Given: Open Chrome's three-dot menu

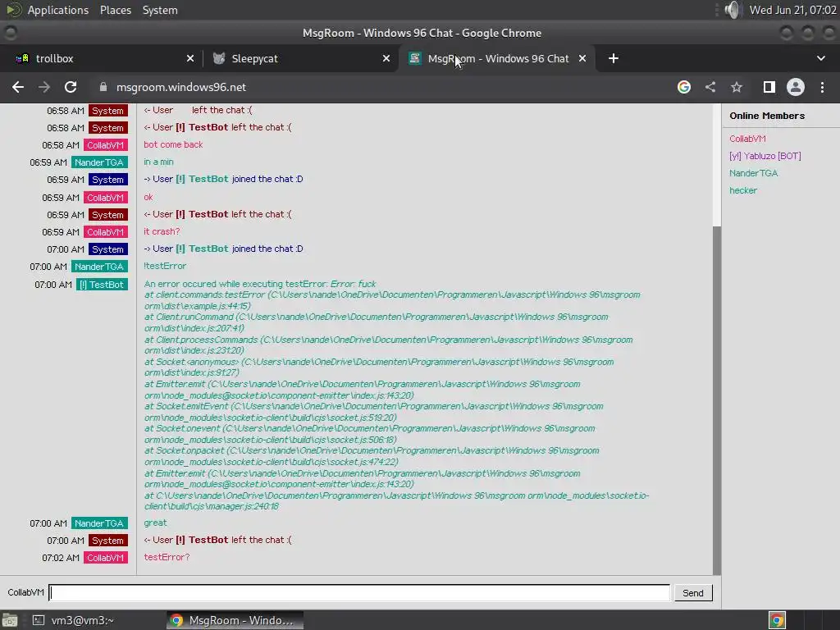Looking at the screenshot, I should 822,87.
